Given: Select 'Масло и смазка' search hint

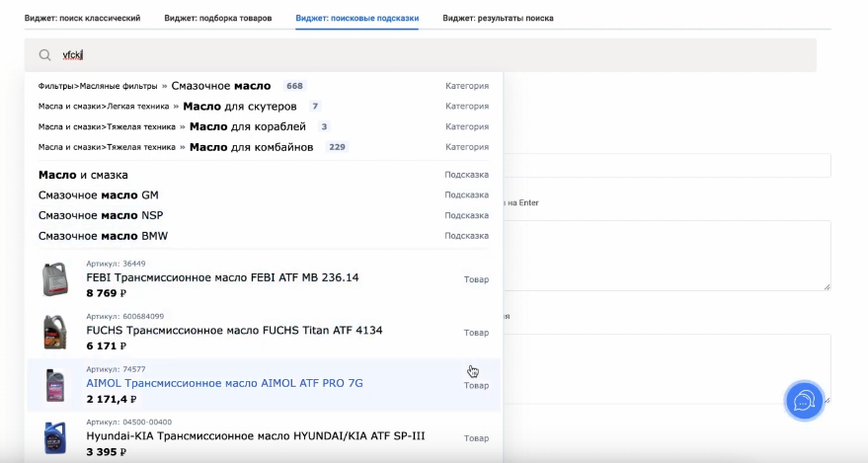Looking at the screenshot, I should [83, 175].
